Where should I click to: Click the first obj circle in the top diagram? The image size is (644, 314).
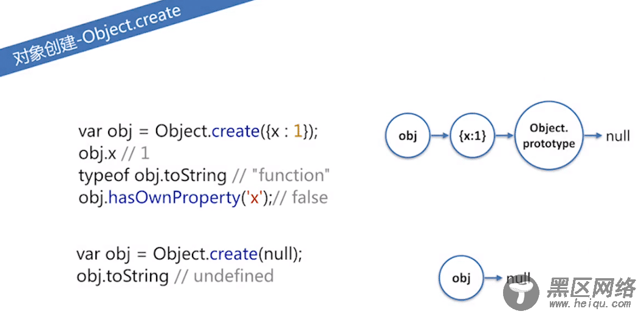[x=408, y=136]
